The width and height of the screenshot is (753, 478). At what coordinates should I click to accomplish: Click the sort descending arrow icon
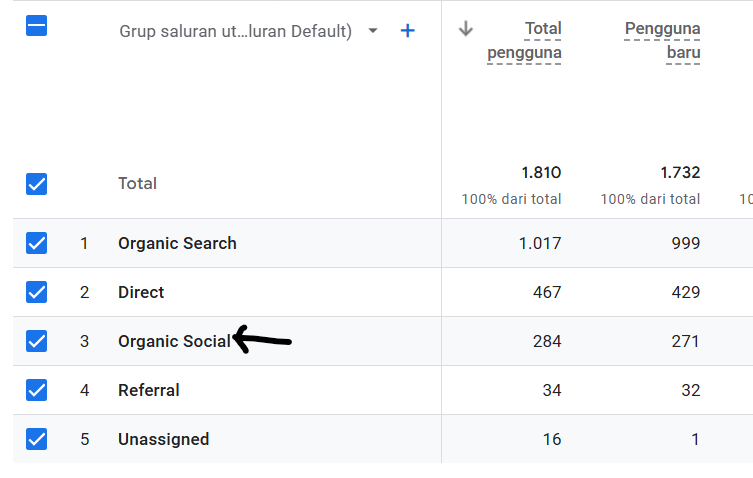(465, 29)
